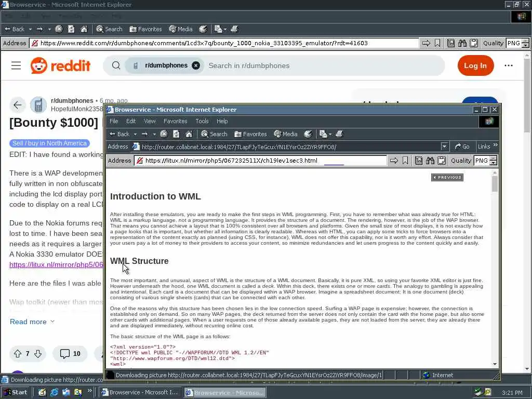Click Search in r/dumbphones field

click(249, 66)
